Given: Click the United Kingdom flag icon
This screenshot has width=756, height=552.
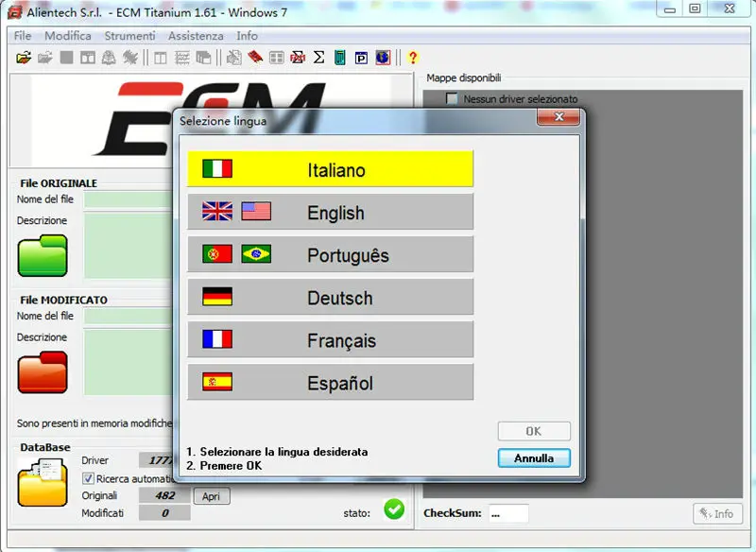Looking at the screenshot, I should click(x=217, y=211).
